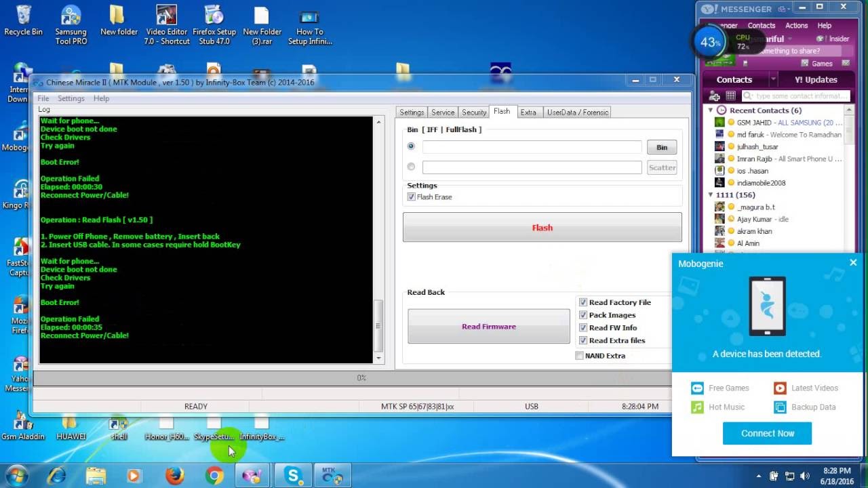
Task: Open Windows Media Player from taskbar
Action: tap(134, 476)
